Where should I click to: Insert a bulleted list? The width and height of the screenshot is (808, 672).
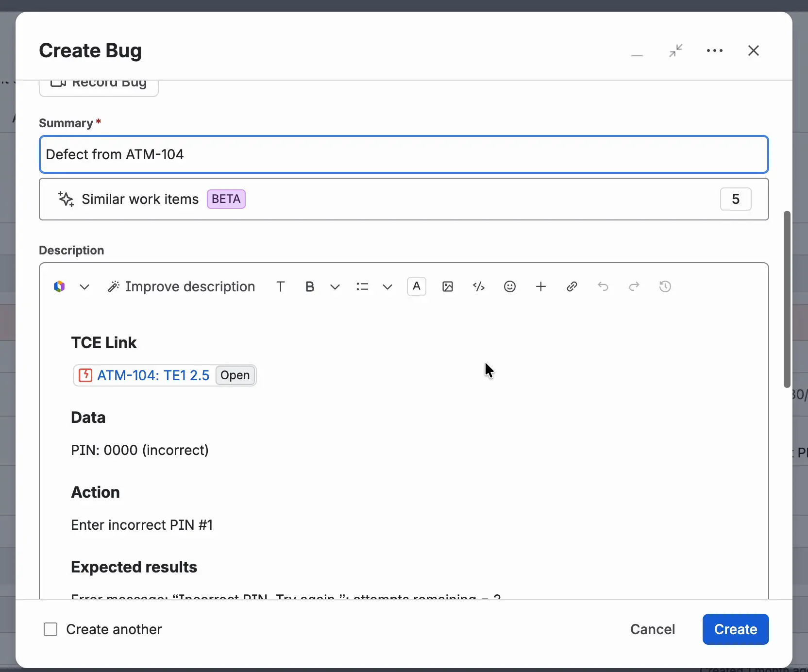click(x=362, y=286)
